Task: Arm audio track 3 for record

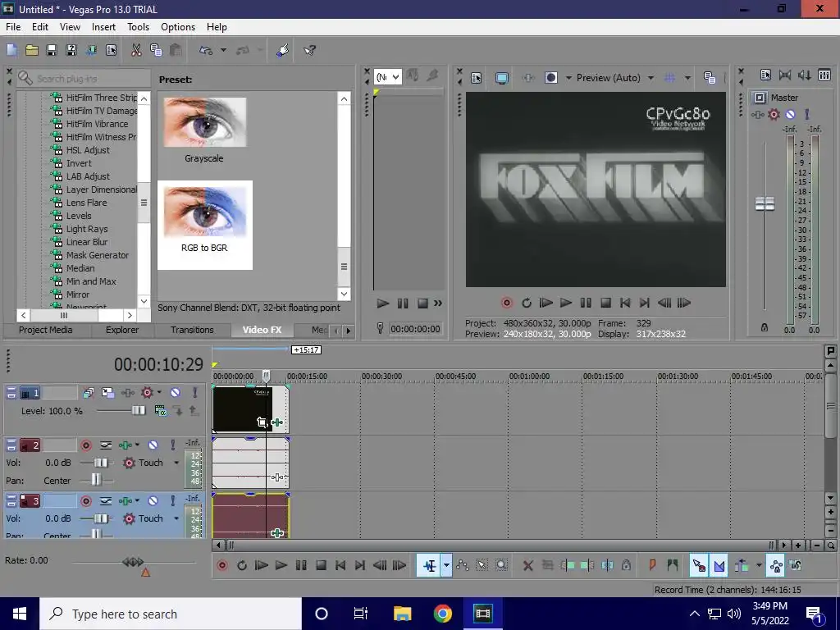Action: pyautogui.click(x=85, y=501)
